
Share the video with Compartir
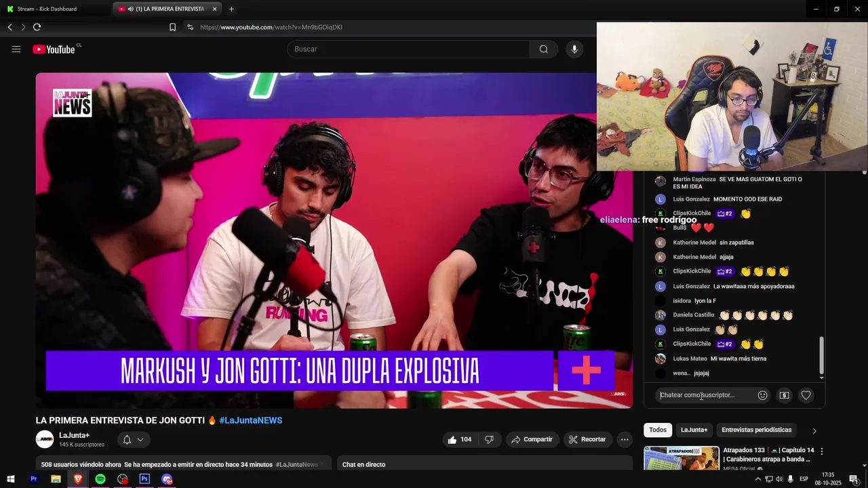tap(532, 439)
